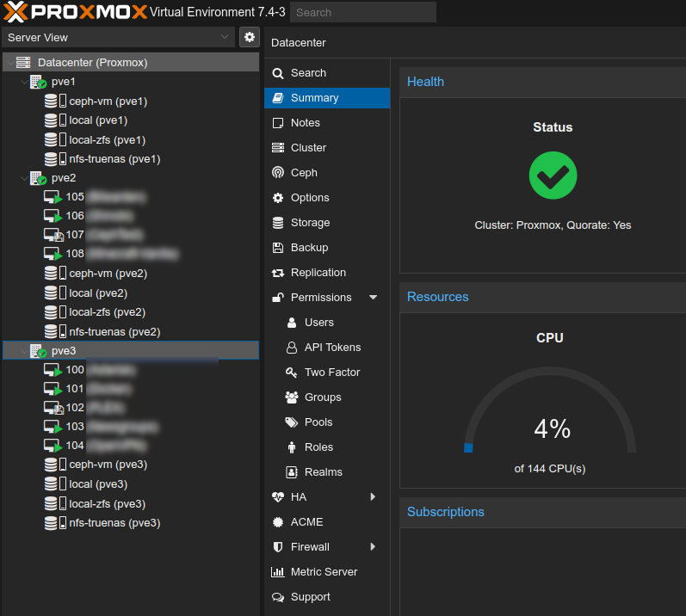Click the pve2 node icon

[38, 178]
